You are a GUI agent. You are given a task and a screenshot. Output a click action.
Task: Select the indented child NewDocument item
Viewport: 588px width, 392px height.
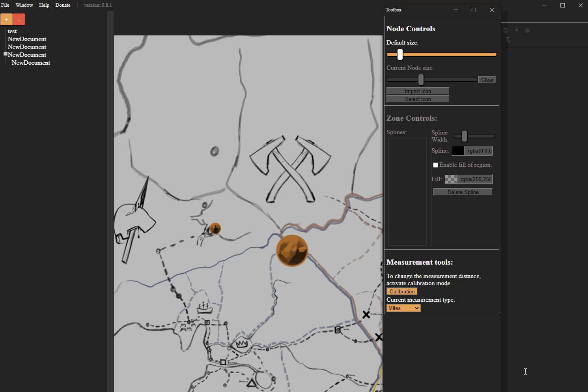(x=31, y=63)
